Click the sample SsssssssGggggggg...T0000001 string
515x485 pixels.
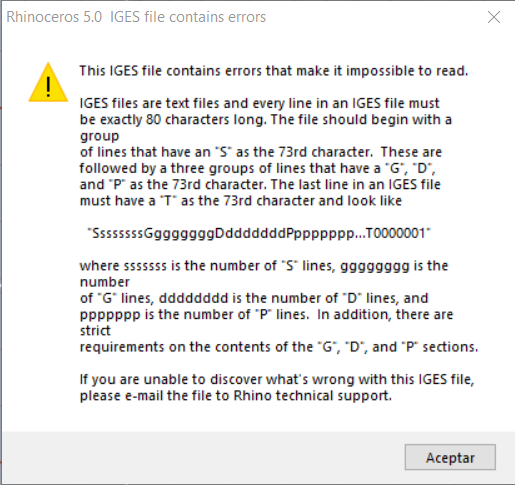coord(259,233)
